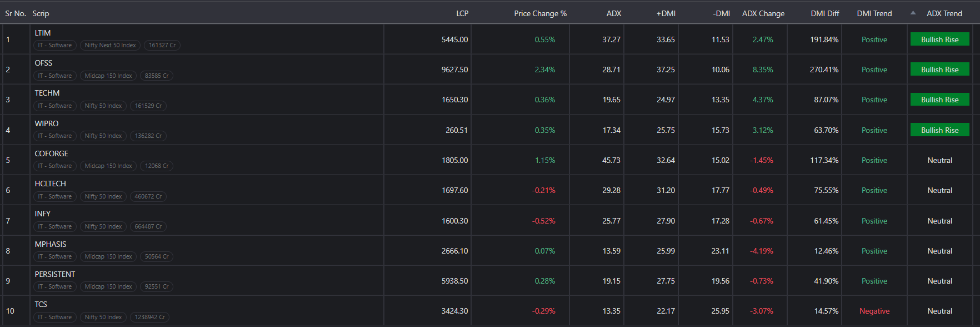Click the price change value 2.34%

[x=545, y=70]
